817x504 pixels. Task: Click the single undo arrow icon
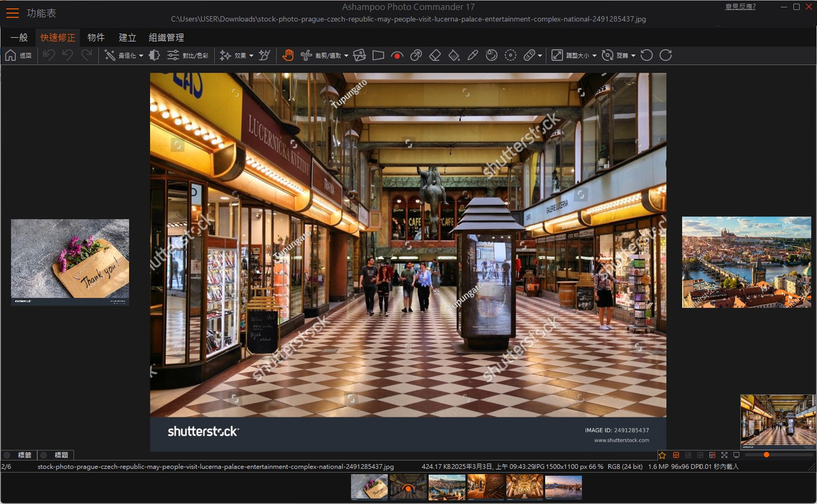click(67, 56)
